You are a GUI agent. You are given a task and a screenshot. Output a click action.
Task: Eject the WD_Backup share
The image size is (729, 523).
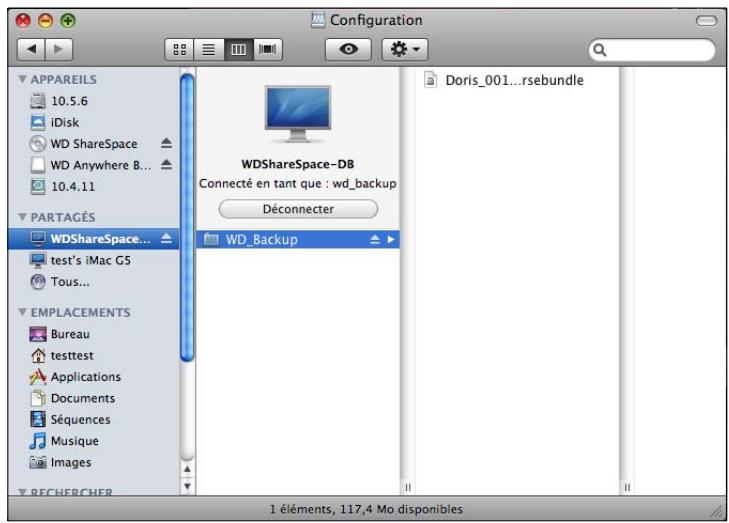375,239
